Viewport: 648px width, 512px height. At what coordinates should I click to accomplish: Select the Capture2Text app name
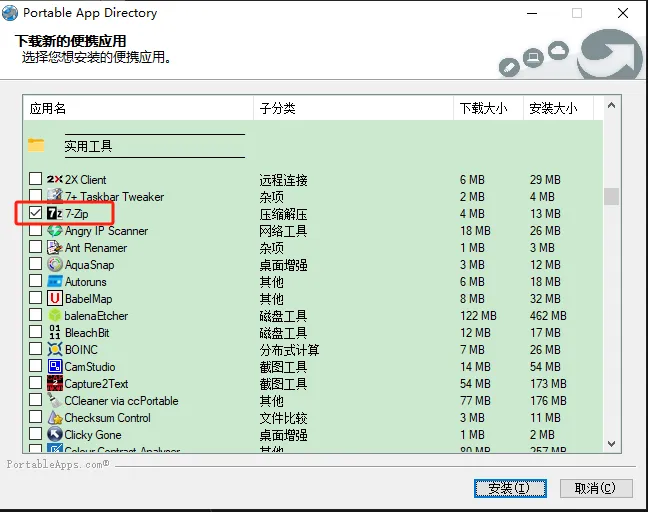pos(96,384)
